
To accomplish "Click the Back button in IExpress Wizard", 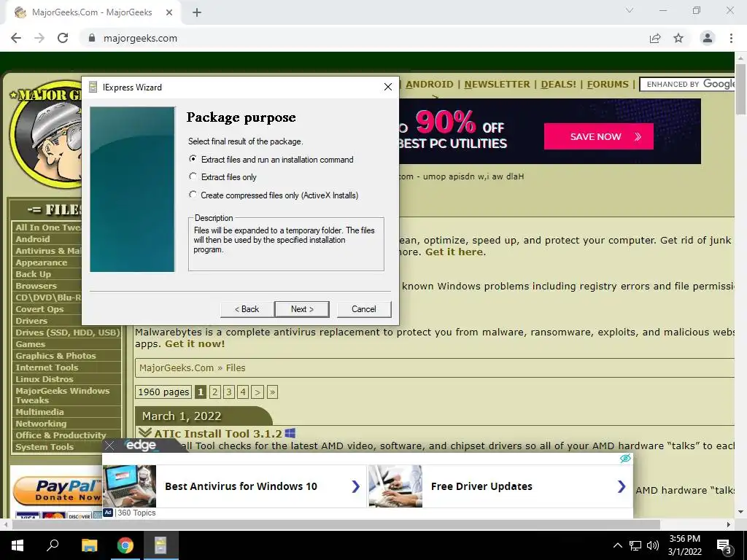I will coord(247,309).
